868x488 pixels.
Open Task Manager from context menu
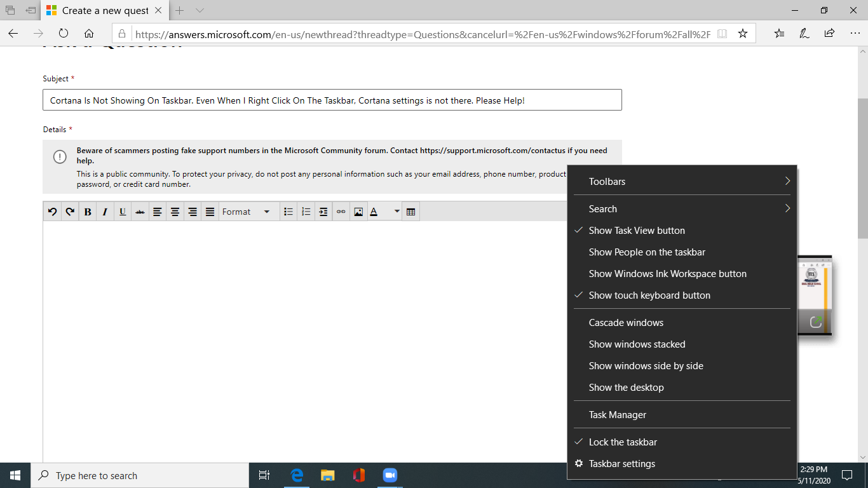[682, 414]
